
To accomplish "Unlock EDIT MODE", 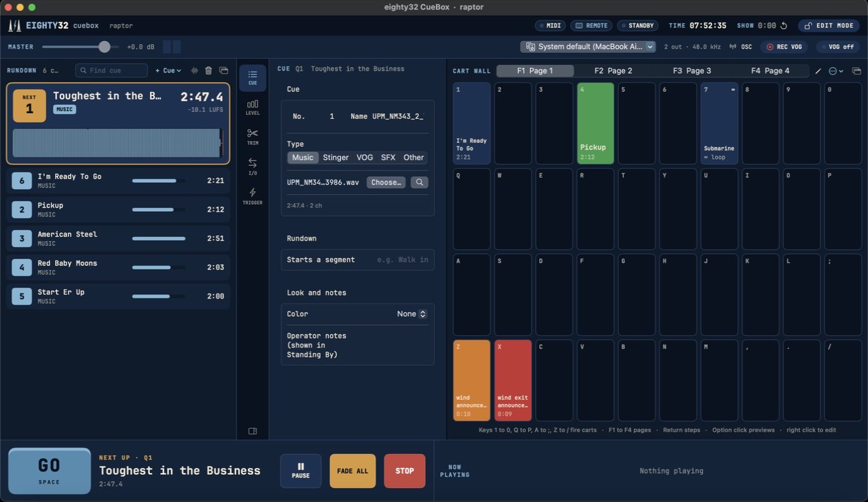I will click(828, 26).
